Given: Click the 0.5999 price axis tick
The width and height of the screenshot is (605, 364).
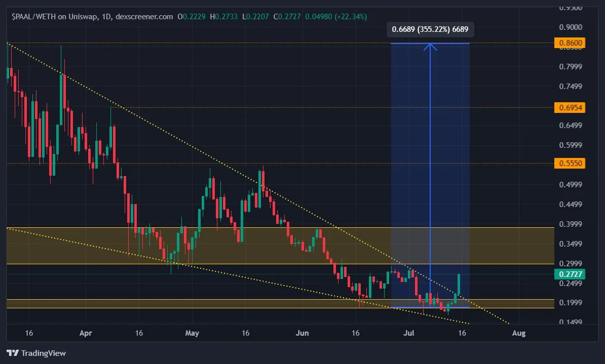Looking at the screenshot, I should click(571, 145).
